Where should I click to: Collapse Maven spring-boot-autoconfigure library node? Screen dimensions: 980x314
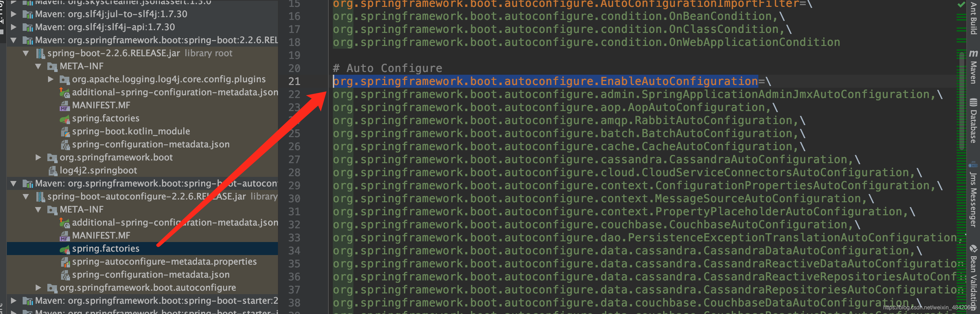pos(14,184)
